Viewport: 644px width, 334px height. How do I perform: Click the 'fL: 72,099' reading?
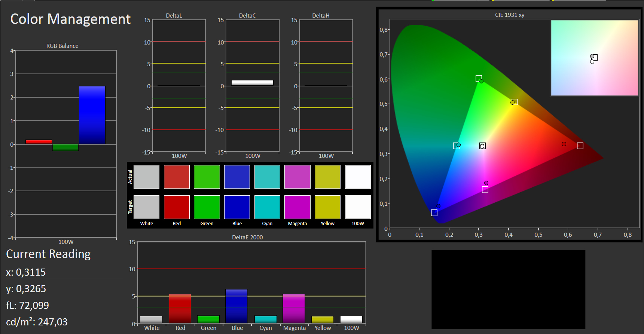point(27,305)
